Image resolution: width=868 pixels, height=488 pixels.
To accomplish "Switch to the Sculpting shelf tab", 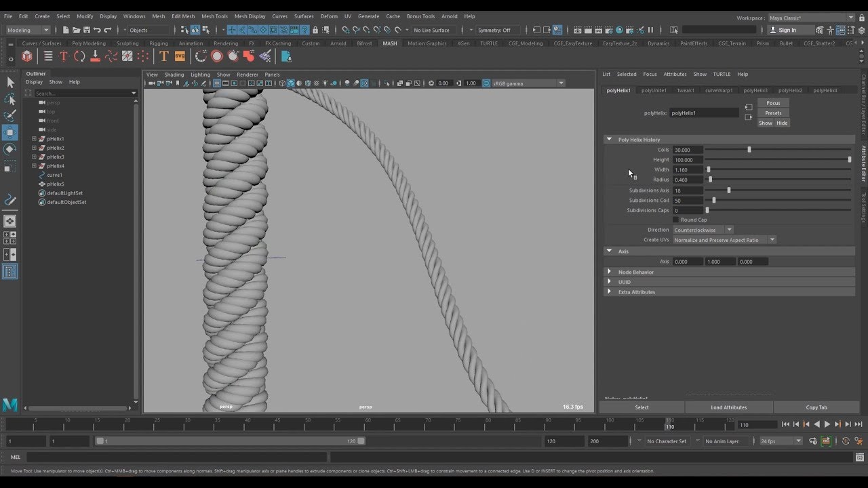I will coord(127,43).
